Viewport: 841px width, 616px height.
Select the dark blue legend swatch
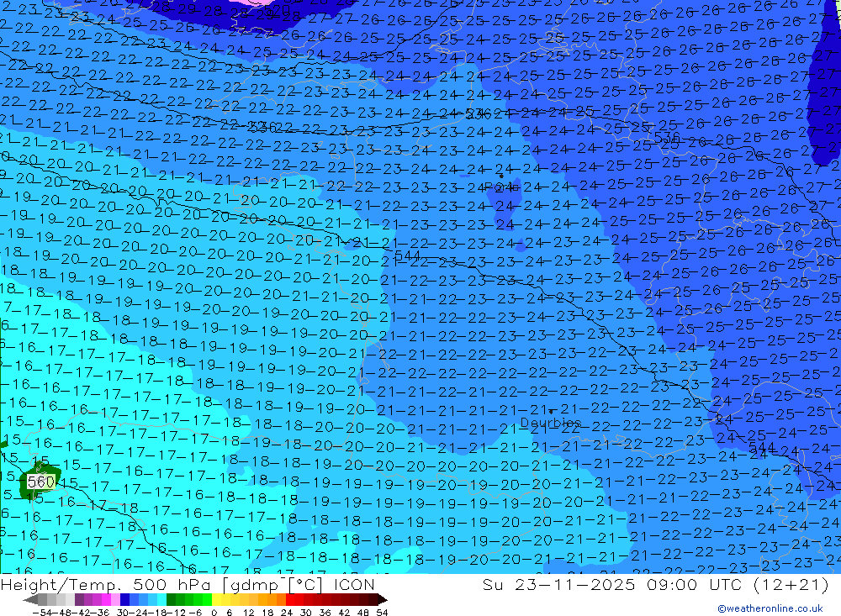coord(124,599)
